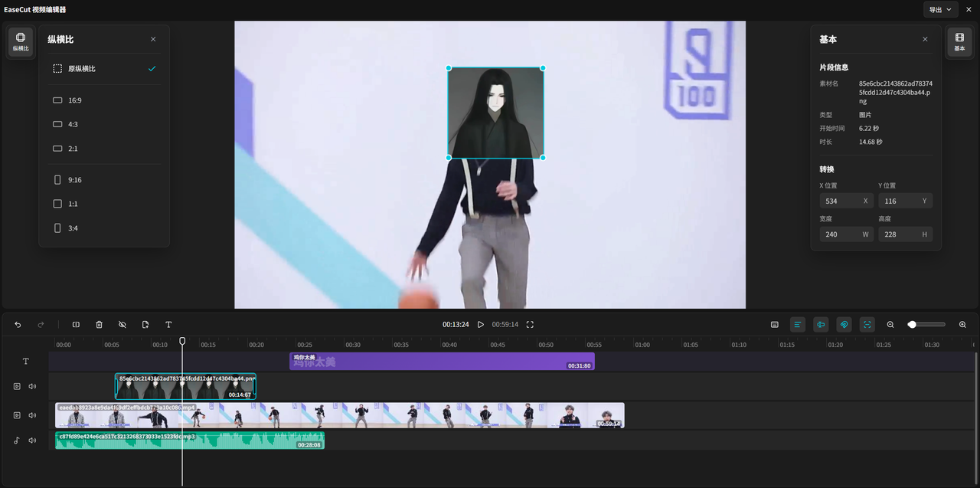Mute the image overlay track
Screen dimensions: 980x488
click(x=32, y=386)
